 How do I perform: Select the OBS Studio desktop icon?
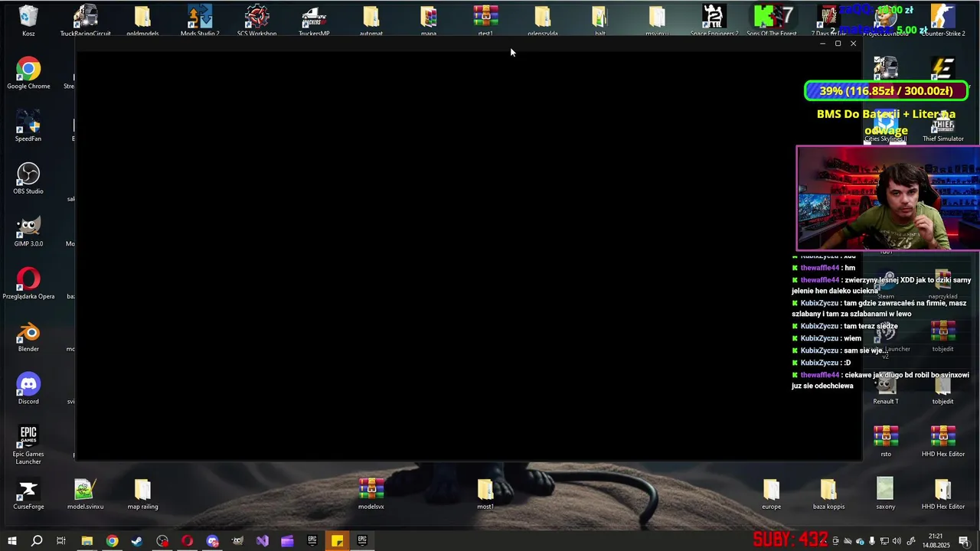pyautogui.click(x=28, y=178)
